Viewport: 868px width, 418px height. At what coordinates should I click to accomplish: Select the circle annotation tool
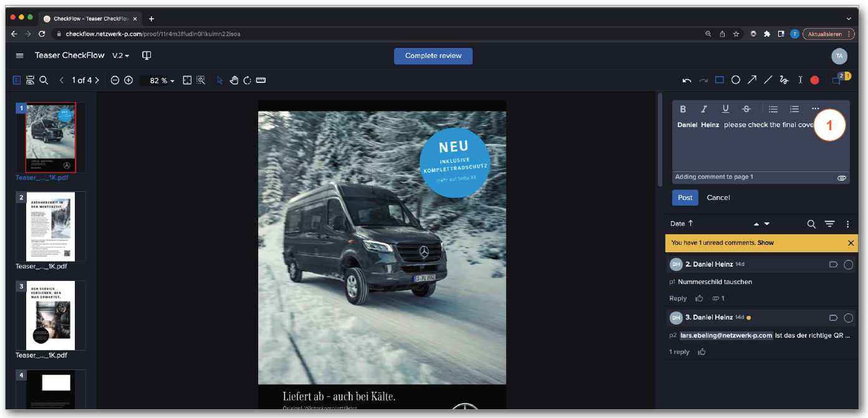736,80
